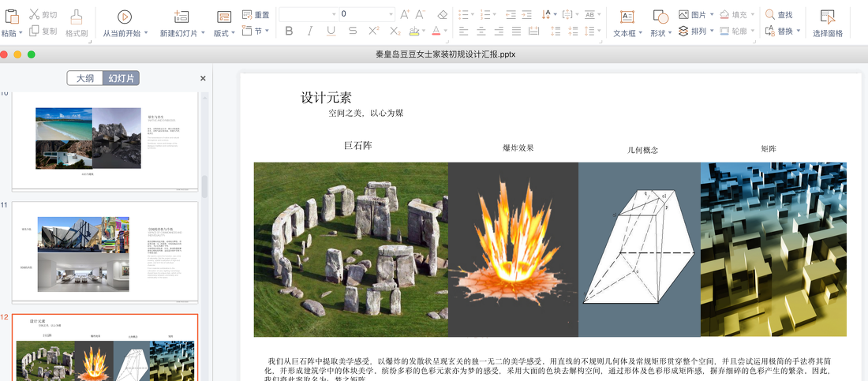Click the increase font size icon
The height and width of the screenshot is (381, 868).
click(405, 14)
